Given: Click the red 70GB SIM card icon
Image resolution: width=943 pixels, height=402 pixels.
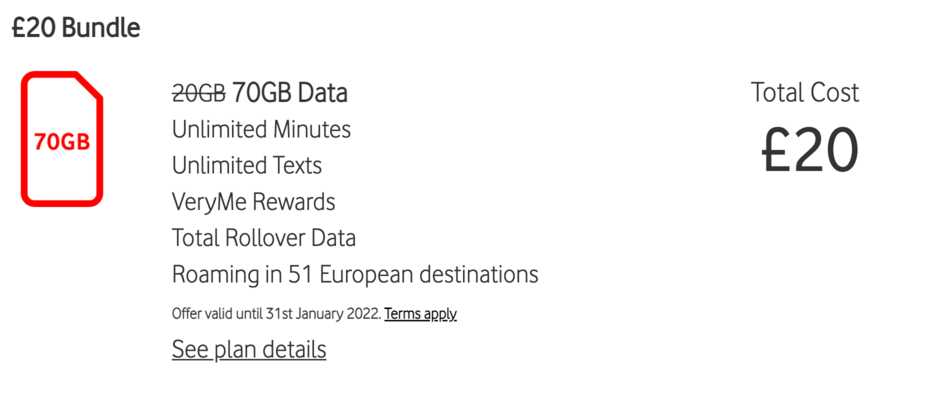Looking at the screenshot, I should [x=62, y=139].
